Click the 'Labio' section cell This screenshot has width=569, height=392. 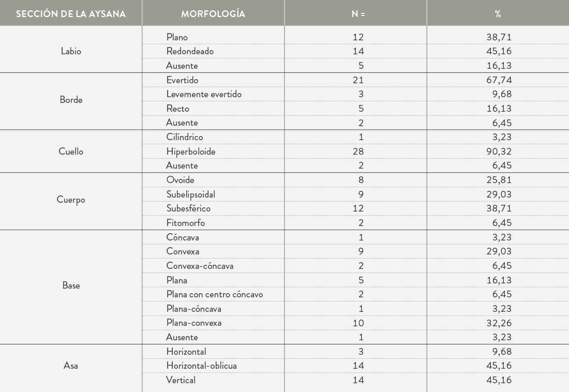click(x=71, y=51)
